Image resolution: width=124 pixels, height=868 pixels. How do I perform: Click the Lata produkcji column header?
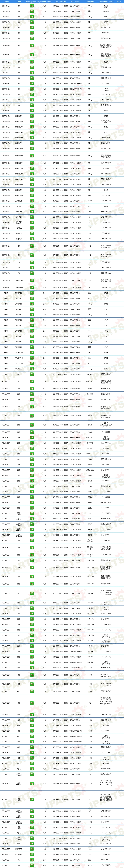click(60, 2)
